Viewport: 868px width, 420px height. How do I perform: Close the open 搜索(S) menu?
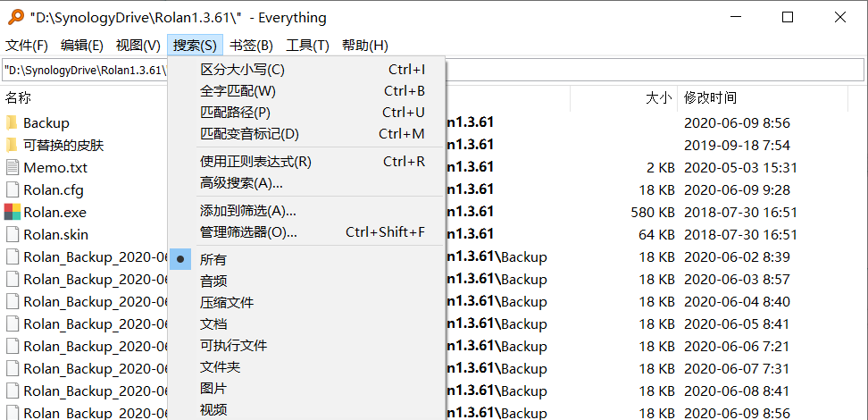click(195, 46)
